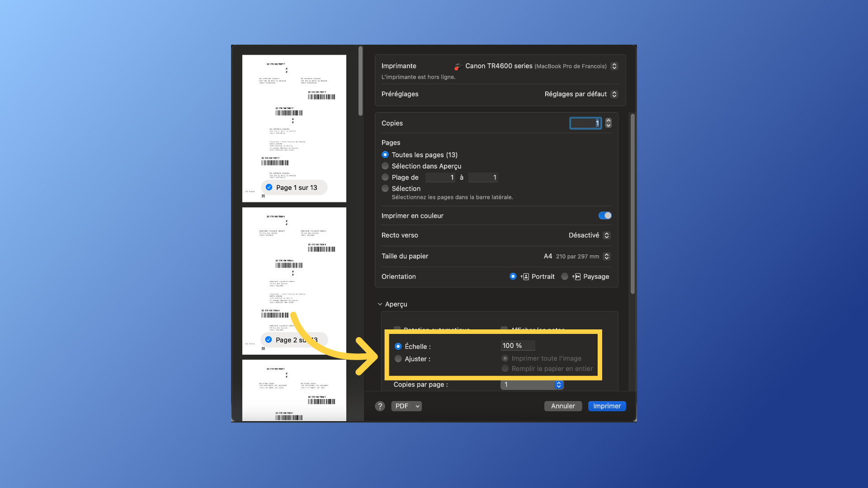Open the PDF menu arrow
This screenshot has height=488, width=868.
[418, 406]
